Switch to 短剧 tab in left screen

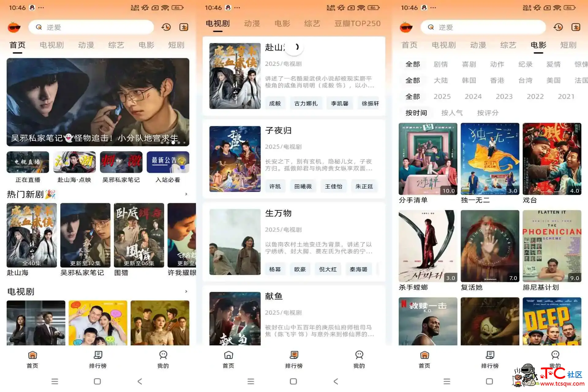point(176,45)
